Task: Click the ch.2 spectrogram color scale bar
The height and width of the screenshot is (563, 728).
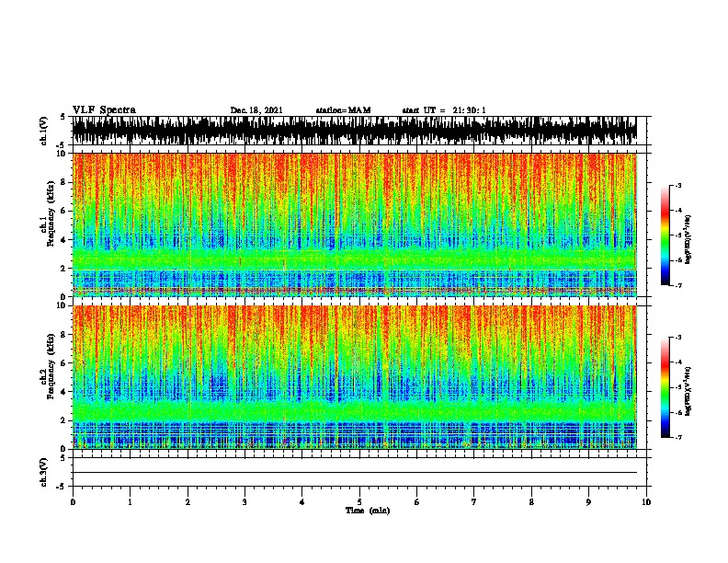Action: pos(665,387)
